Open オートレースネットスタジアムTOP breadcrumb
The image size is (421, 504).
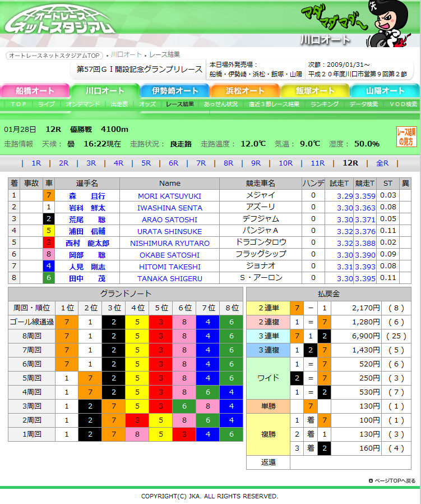[x=54, y=56]
